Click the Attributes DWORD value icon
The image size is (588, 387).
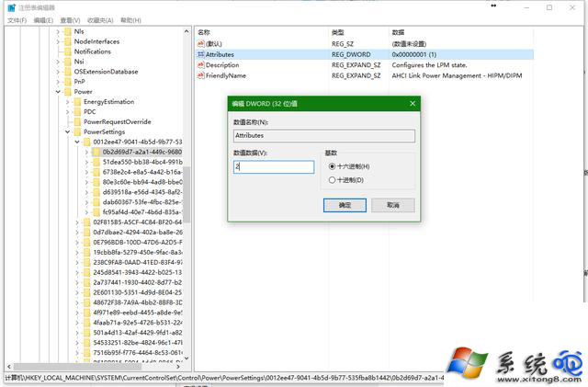[x=201, y=54]
